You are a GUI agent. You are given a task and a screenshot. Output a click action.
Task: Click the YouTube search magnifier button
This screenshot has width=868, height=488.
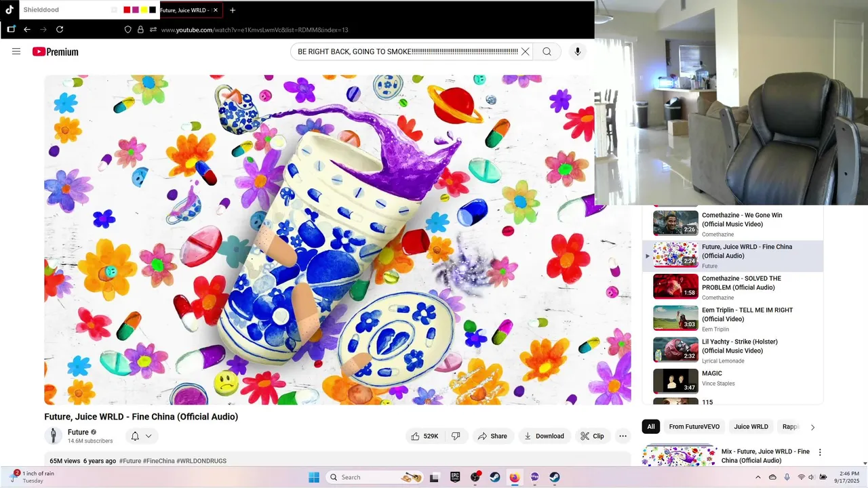[x=547, y=52]
